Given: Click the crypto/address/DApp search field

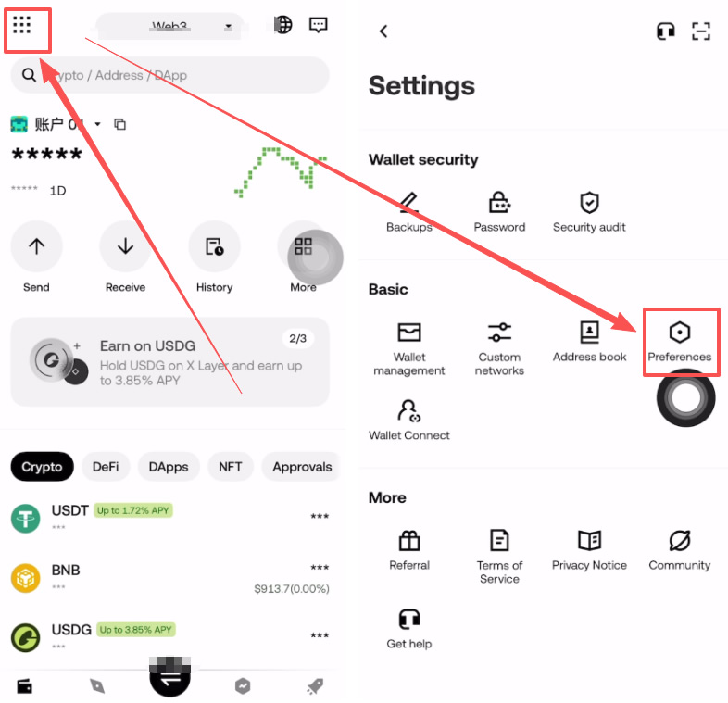Looking at the screenshot, I should tap(169, 75).
